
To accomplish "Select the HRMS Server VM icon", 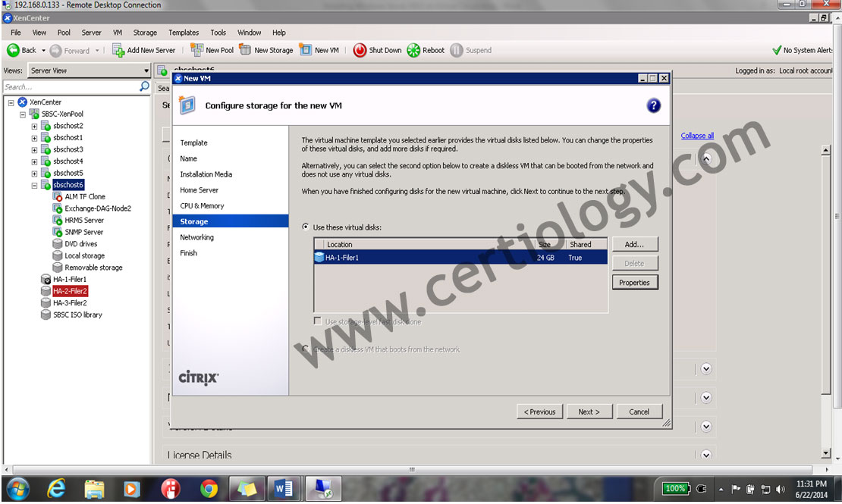I will [x=58, y=220].
